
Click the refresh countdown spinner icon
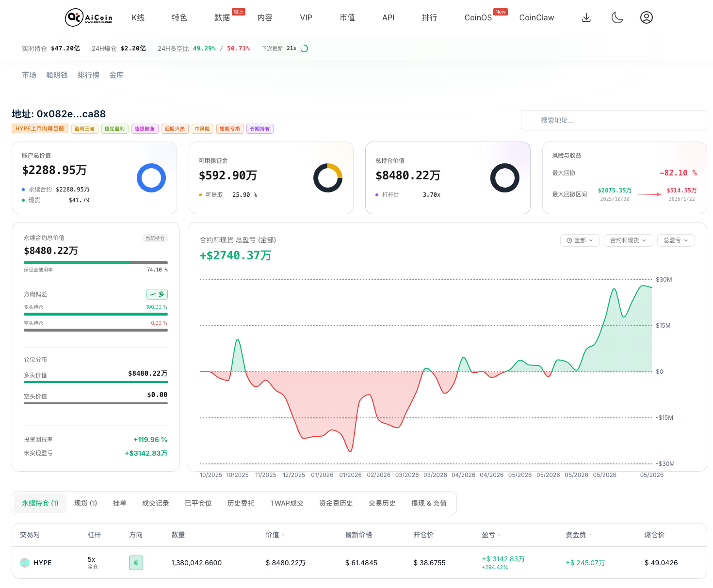[305, 48]
